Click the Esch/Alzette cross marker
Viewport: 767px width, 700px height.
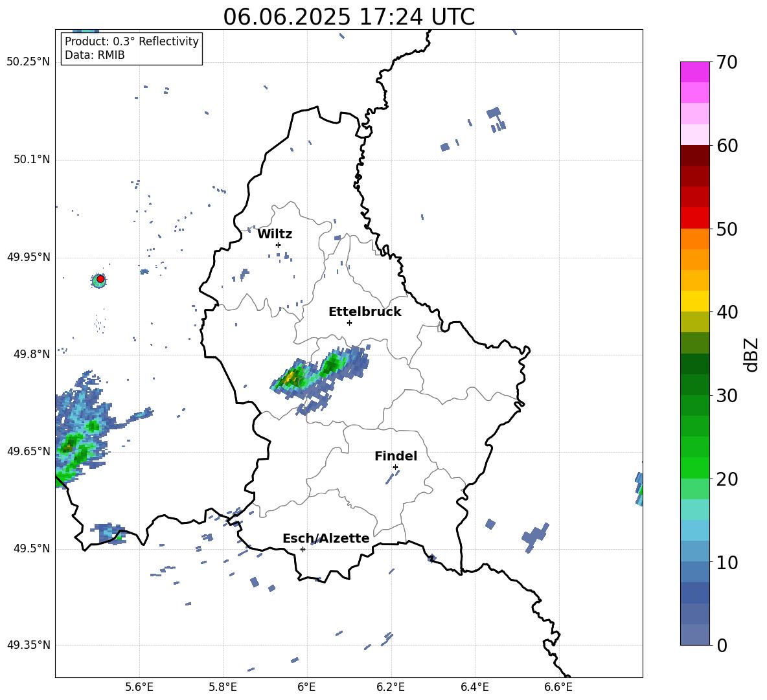coord(303,549)
